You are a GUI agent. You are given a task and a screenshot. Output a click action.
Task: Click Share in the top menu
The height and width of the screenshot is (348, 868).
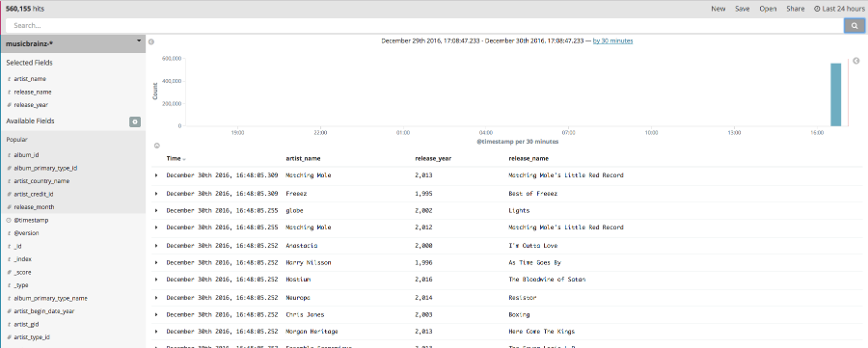796,9
